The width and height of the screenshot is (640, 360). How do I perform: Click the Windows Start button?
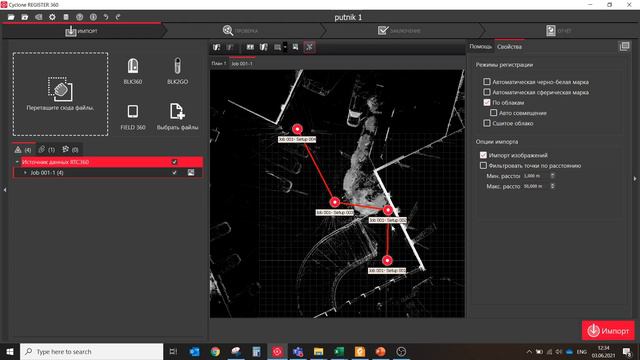tap(10, 351)
